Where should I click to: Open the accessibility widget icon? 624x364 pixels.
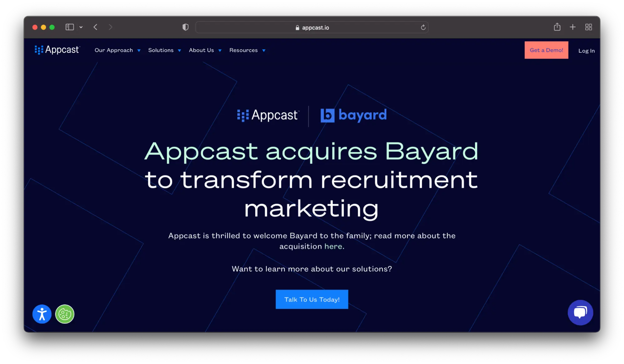click(x=42, y=314)
